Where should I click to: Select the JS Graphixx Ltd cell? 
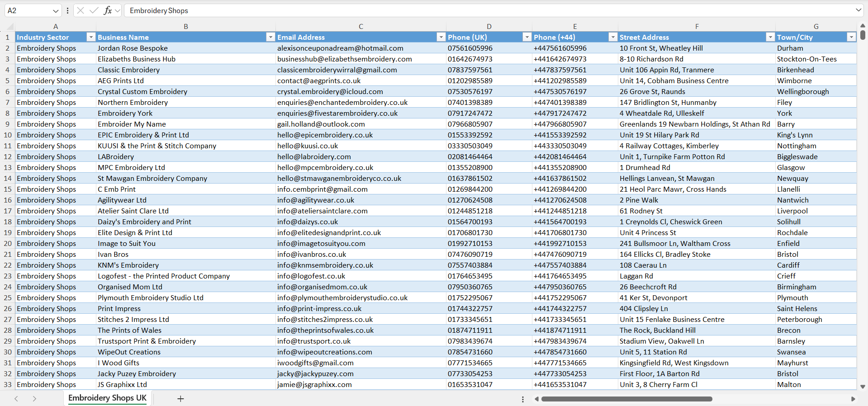[186, 384]
